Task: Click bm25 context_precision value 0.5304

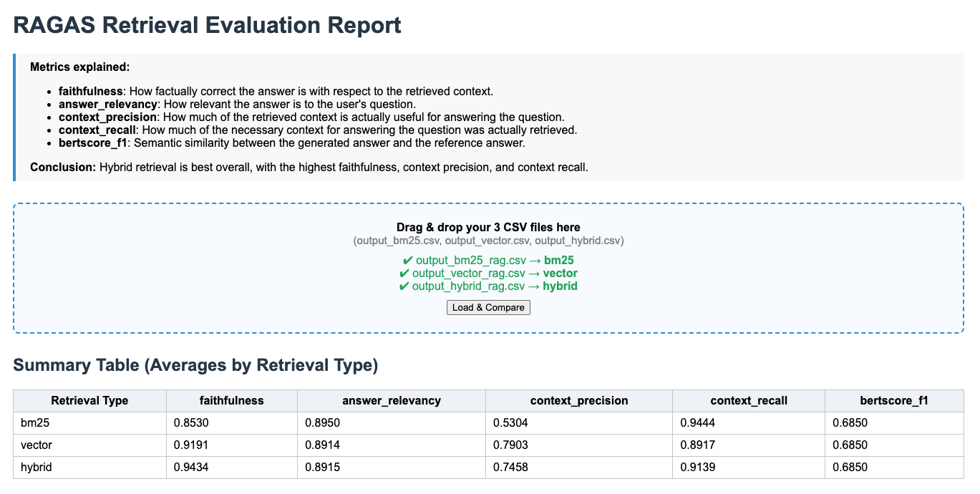Action: click(x=510, y=423)
